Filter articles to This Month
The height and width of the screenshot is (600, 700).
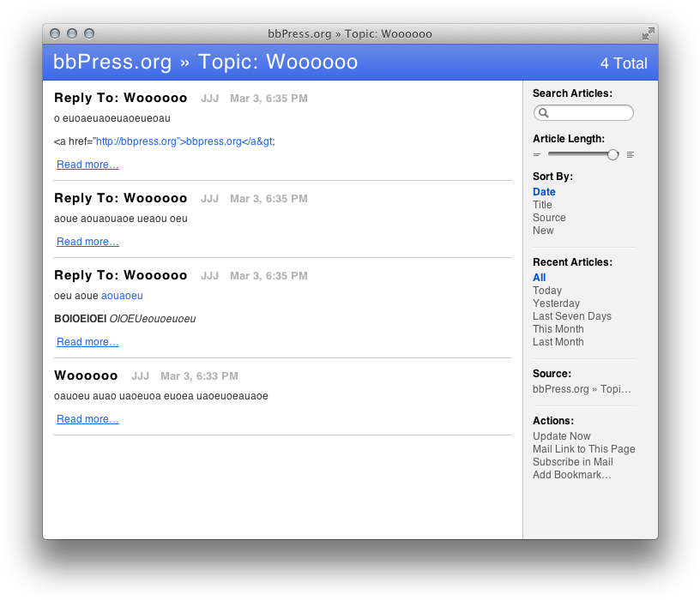click(558, 329)
